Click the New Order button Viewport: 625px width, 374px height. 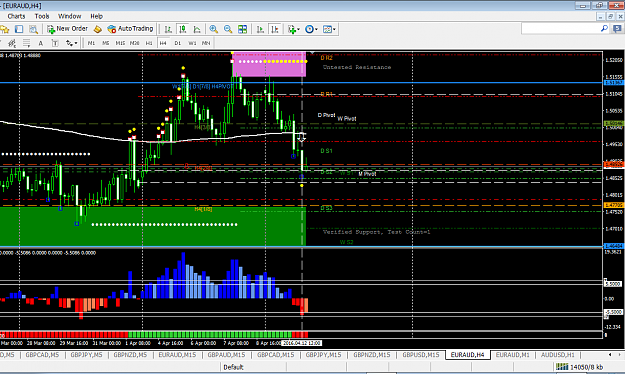(67, 29)
